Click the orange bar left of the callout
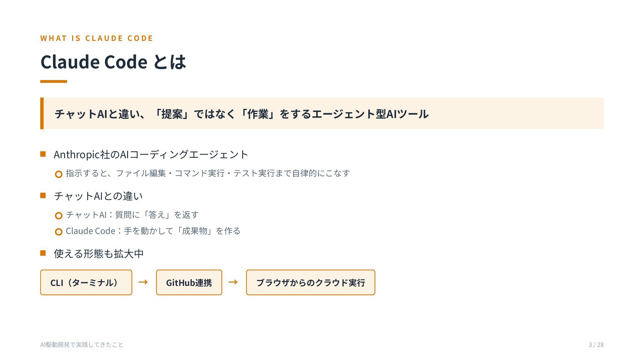This screenshot has height=362, width=644. tap(42, 114)
